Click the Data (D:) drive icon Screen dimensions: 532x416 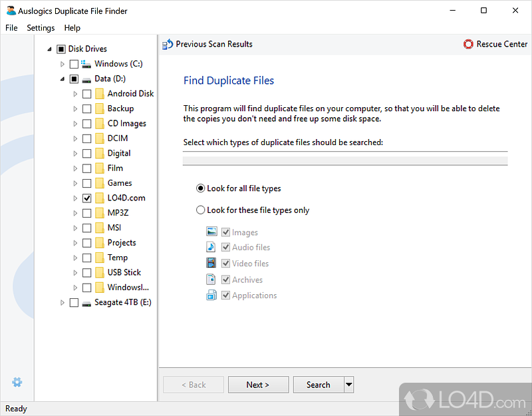pos(86,79)
